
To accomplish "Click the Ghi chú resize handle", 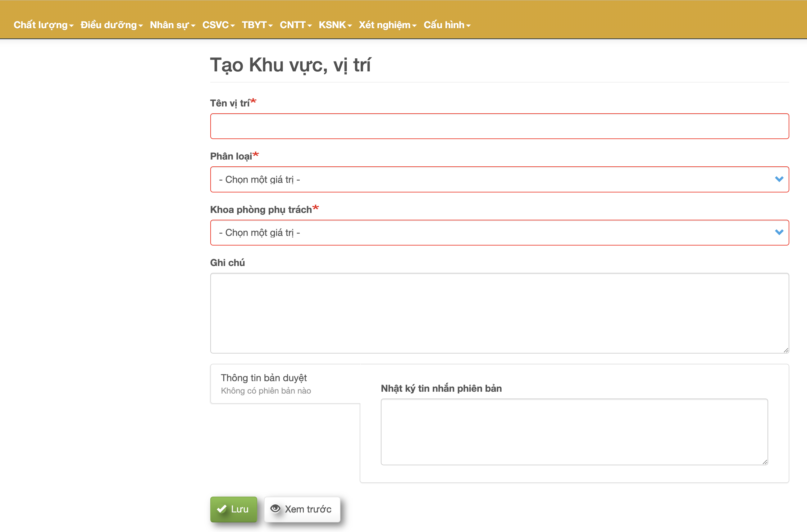I will pyautogui.click(x=786, y=350).
